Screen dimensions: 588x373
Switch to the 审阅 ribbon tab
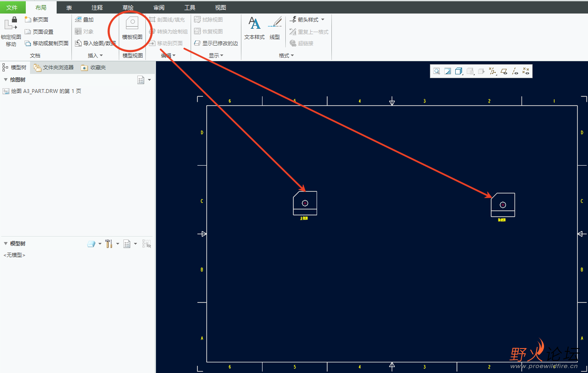(159, 7)
